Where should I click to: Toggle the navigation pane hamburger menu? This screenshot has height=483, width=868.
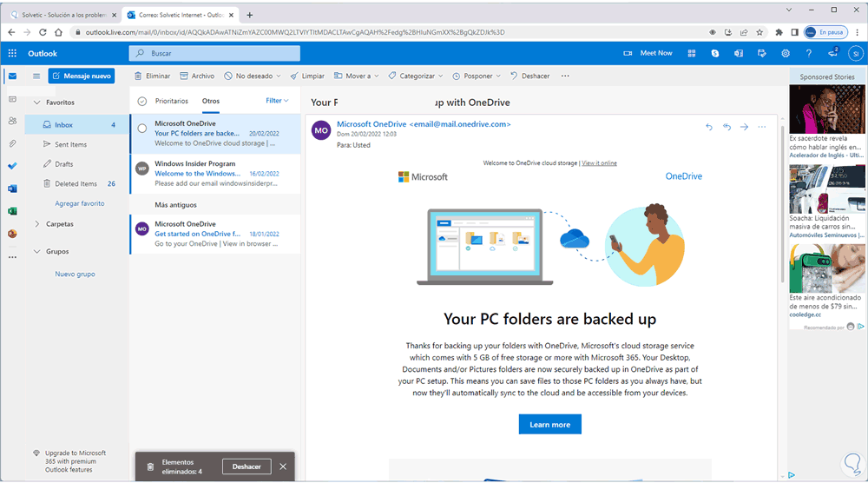tap(36, 76)
